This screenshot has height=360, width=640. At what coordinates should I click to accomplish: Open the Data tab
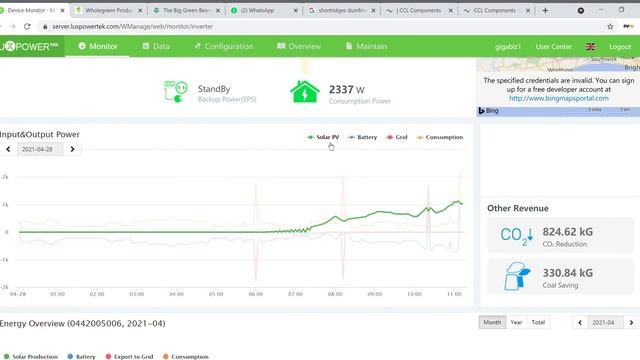(x=156, y=46)
